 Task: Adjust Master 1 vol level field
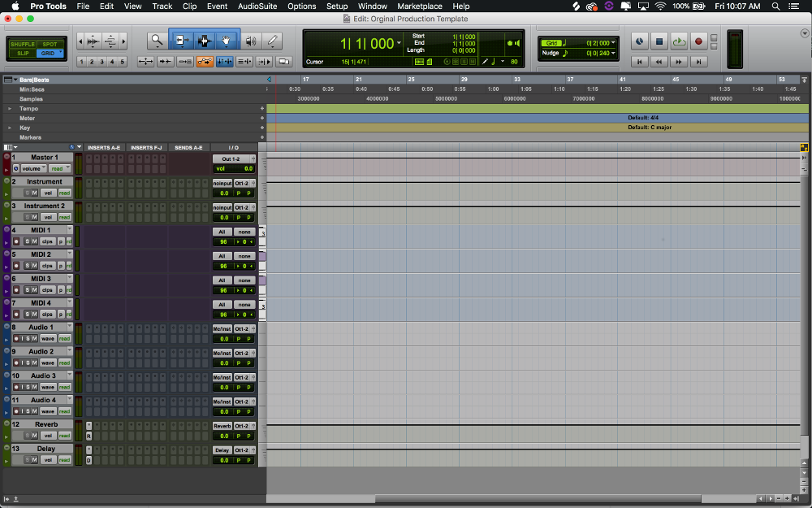click(234, 168)
